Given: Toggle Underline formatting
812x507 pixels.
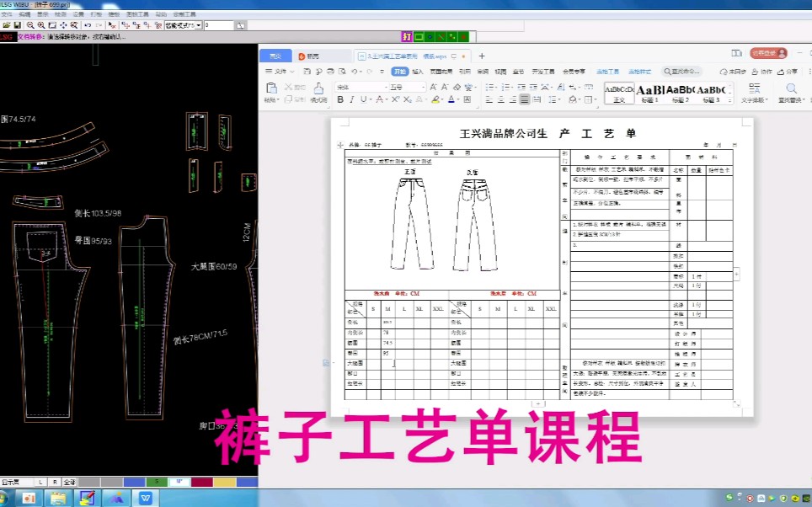Looking at the screenshot, I should [363, 99].
